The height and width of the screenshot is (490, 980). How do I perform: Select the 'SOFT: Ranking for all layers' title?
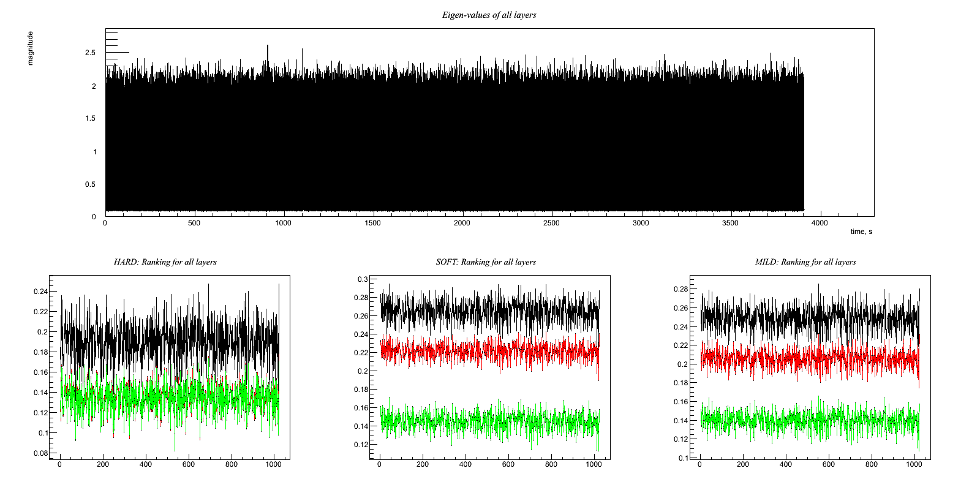[x=486, y=262]
